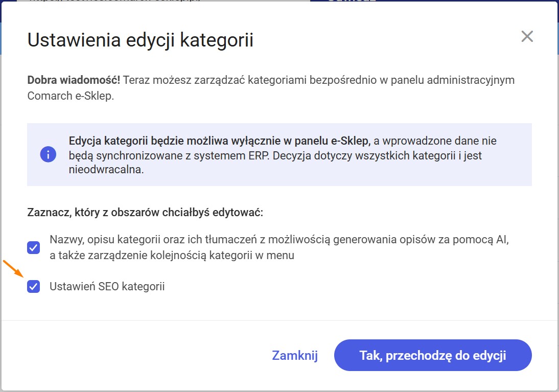Uncheck the Ustawień SEO kategorii checkbox
Screen dimensions: 559x392
click(34, 286)
